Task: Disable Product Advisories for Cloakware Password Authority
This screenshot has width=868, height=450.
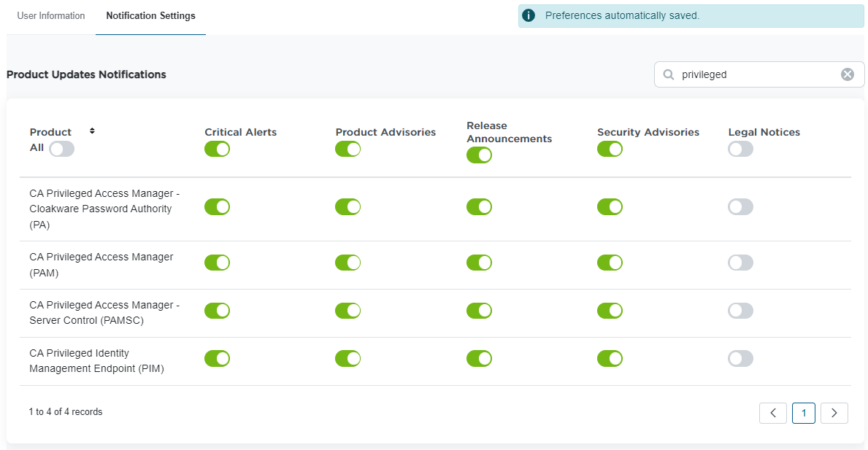Action: (x=347, y=206)
